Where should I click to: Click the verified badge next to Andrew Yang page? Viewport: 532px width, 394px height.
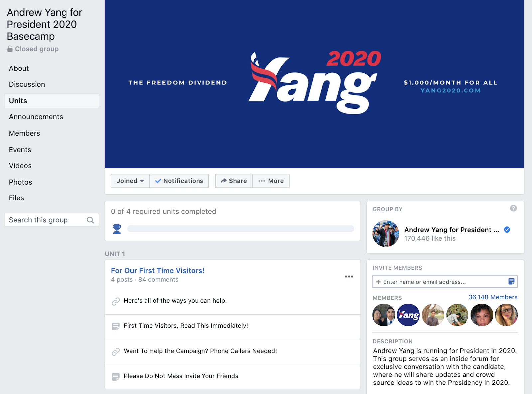point(507,230)
